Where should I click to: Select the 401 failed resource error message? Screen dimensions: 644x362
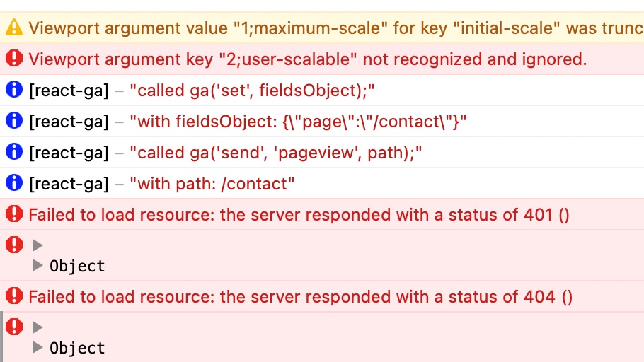(x=299, y=215)
